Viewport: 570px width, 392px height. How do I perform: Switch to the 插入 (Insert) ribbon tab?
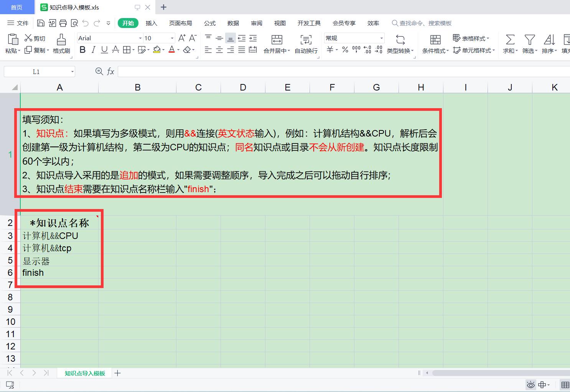pos(152,23)
